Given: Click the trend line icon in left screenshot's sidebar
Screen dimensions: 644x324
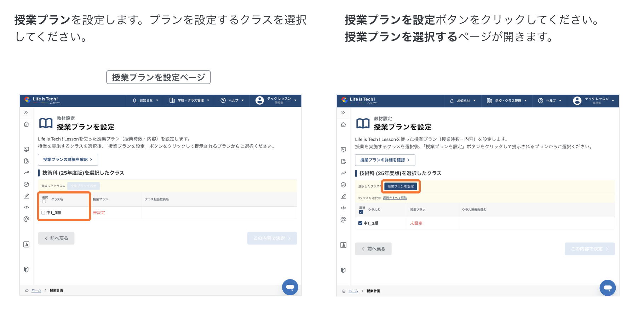Looking at the screenshot, I should [x=26, y=173].
